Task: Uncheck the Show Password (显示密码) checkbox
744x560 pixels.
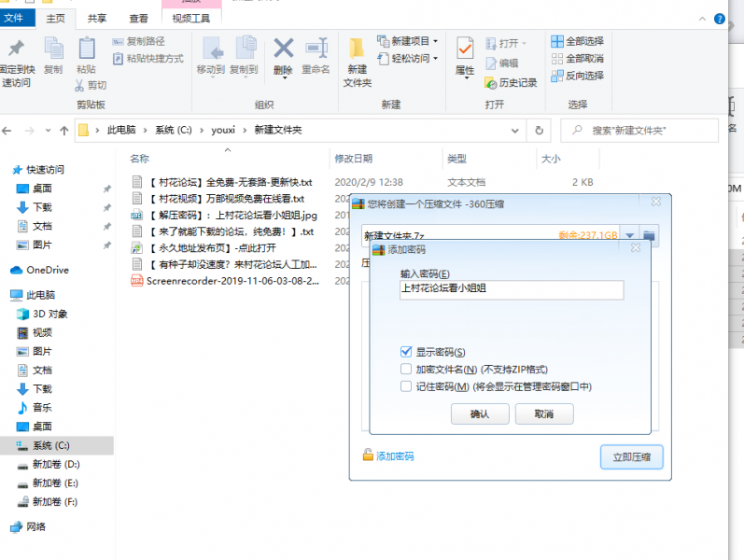Action: point(405,352)
